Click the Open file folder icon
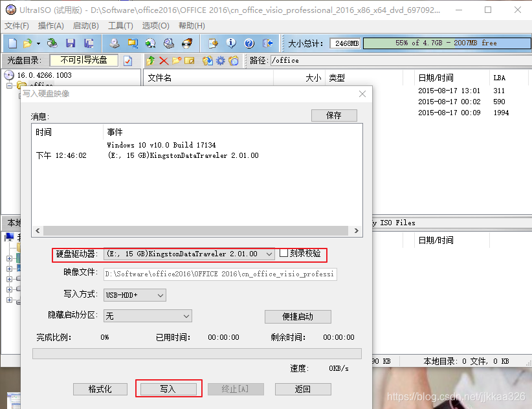Viewport: 532px width, 409px height. click(27, 43)
